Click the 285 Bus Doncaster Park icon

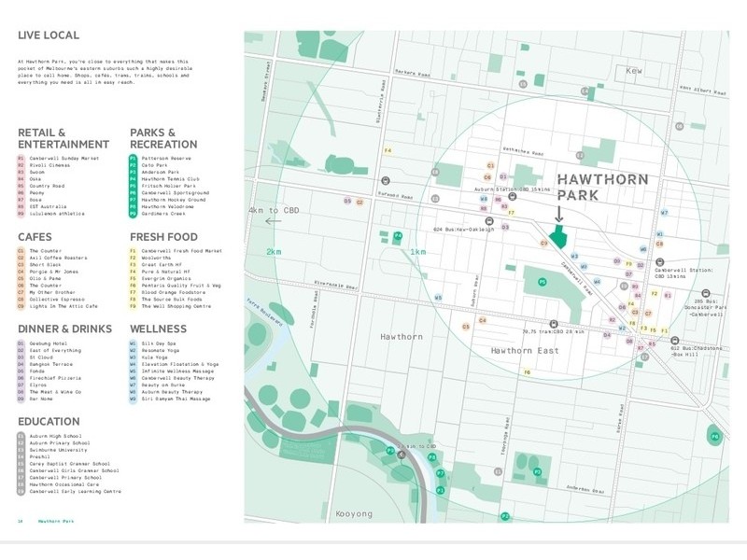[x=704, y=293]
